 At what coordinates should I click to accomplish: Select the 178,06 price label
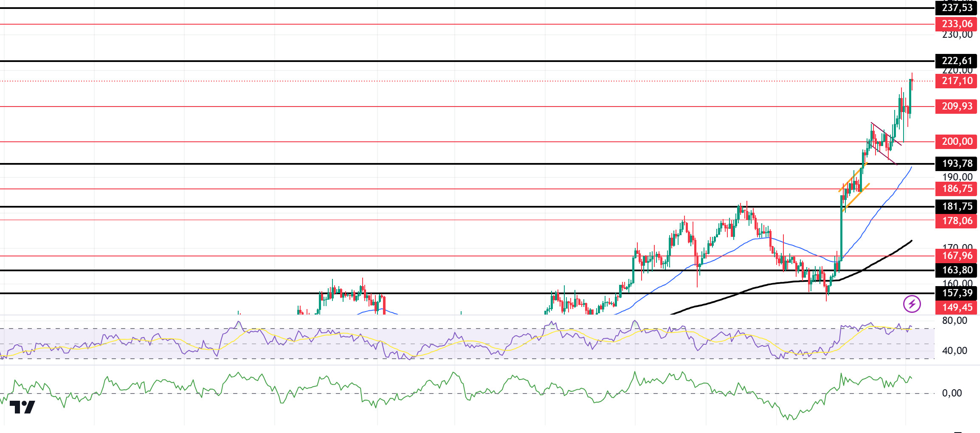click(x=956, y=221)
